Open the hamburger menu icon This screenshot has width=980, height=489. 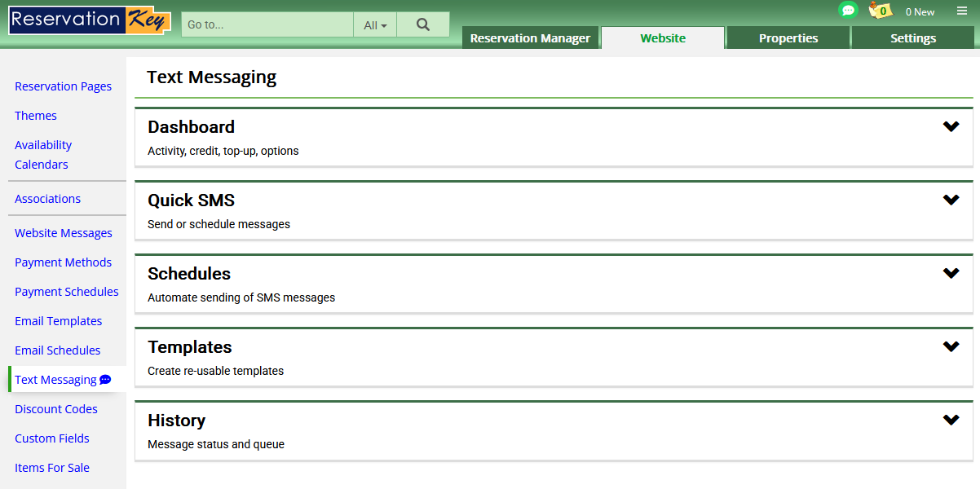click(962, 11)
